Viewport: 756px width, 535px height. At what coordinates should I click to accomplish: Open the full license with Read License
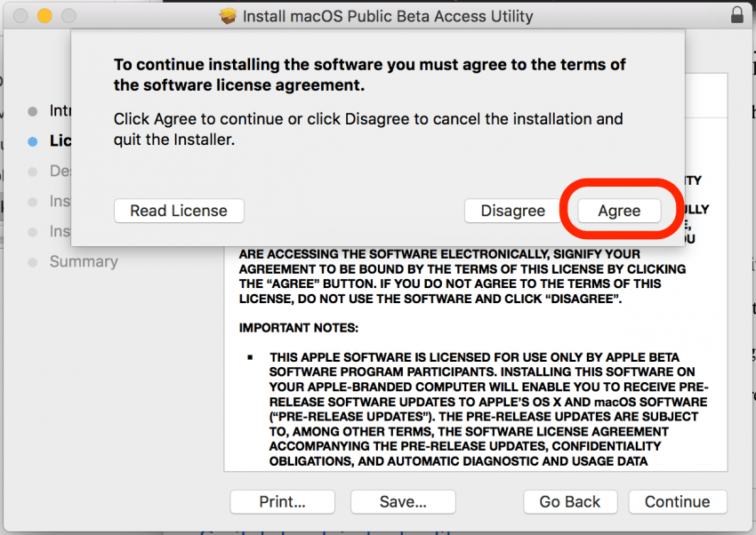(x=179, y=211)
